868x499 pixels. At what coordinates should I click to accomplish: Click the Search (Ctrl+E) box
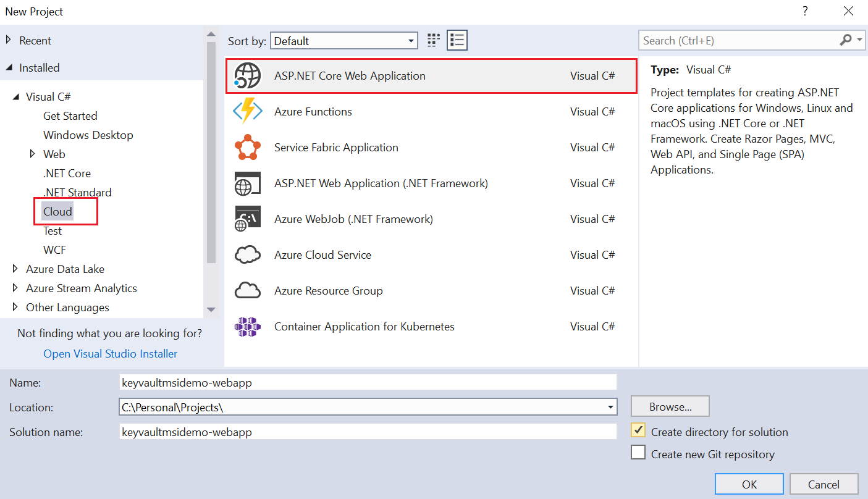pos(738,40)
